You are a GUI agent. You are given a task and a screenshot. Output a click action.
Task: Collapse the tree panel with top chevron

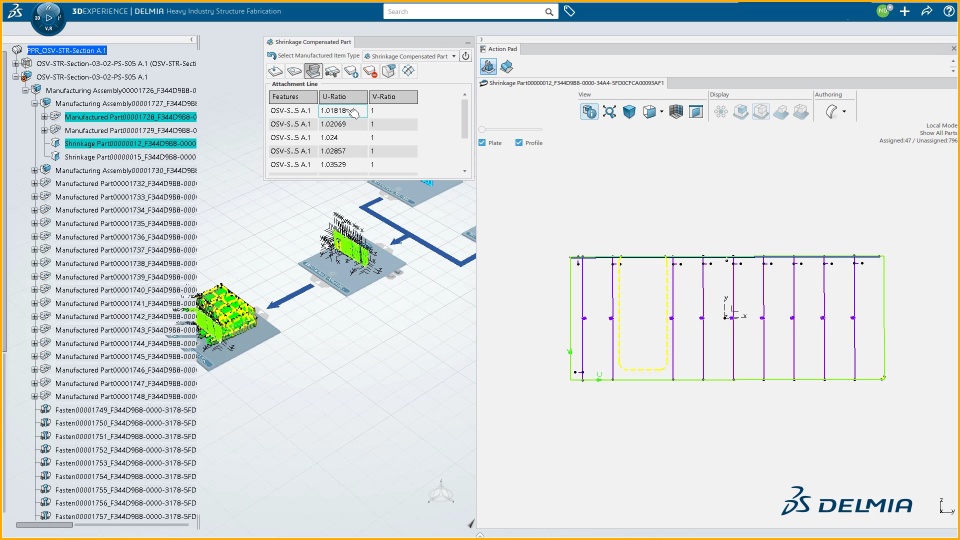click(191, 40)
